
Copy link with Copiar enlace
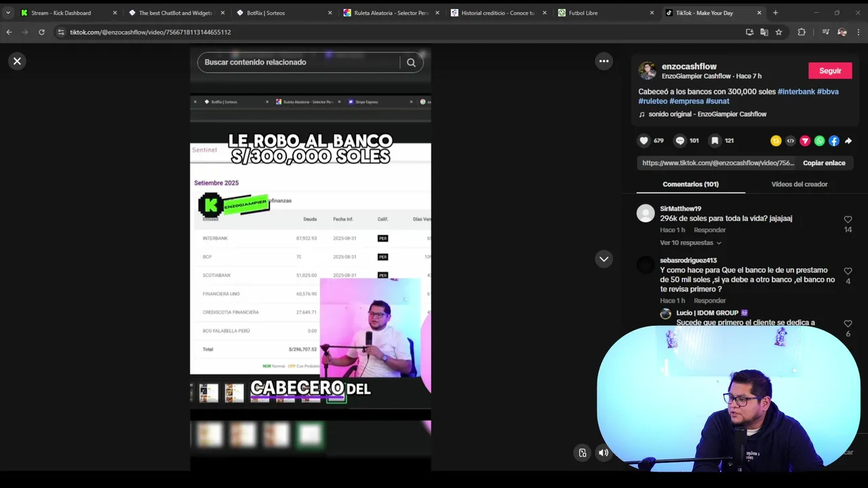click(x=824, y=163)
